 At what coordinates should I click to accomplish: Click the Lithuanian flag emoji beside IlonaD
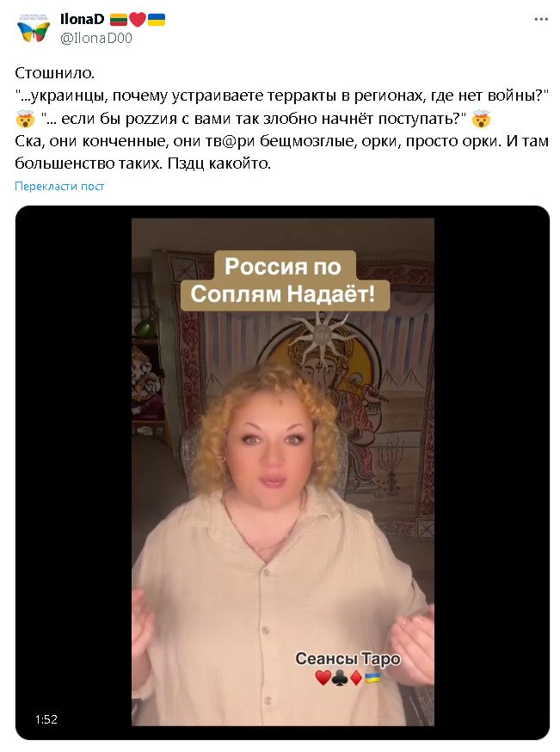click(x=118, y=20)
